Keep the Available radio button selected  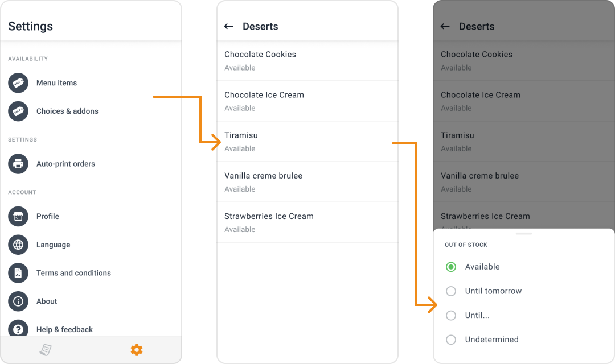tap(450, 266)
